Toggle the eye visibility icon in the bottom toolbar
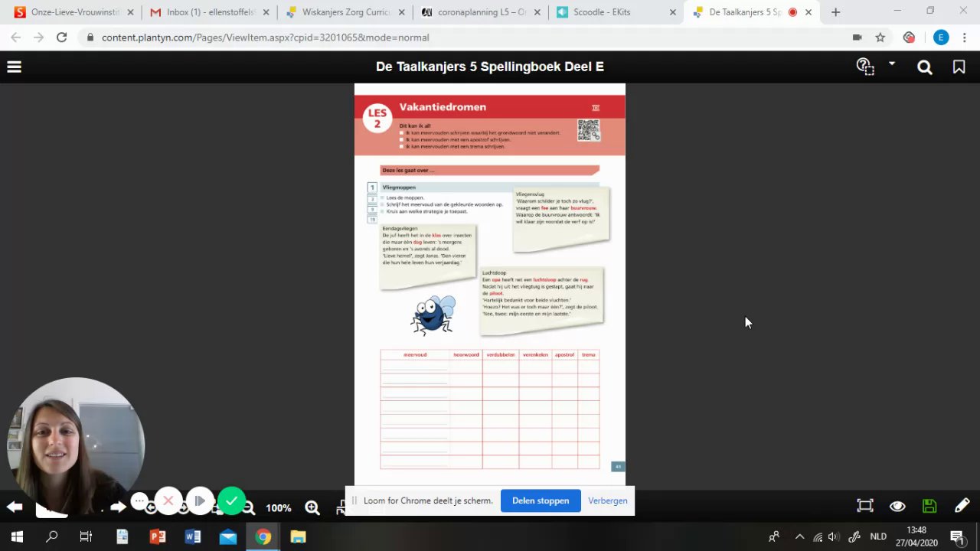The image size is (980, 551). tap(897, 506)
